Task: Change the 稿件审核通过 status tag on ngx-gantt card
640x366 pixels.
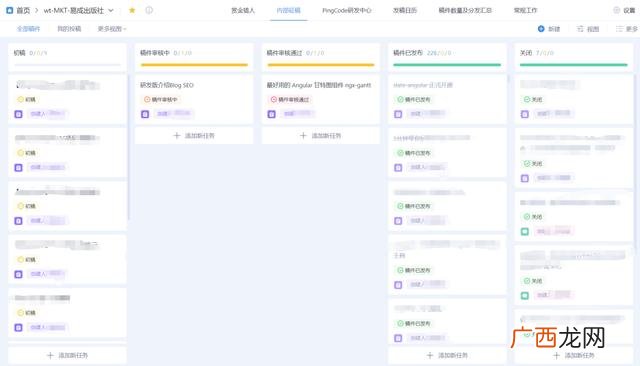Action: coord(290,99)
